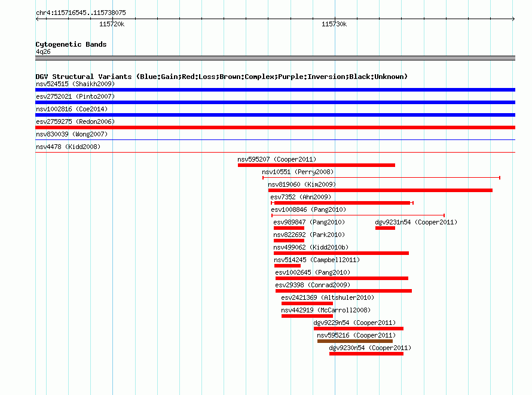Click the esv2759275 (Redon2006) red loss bar
This screenshot has height=395, width=532.
275,127
